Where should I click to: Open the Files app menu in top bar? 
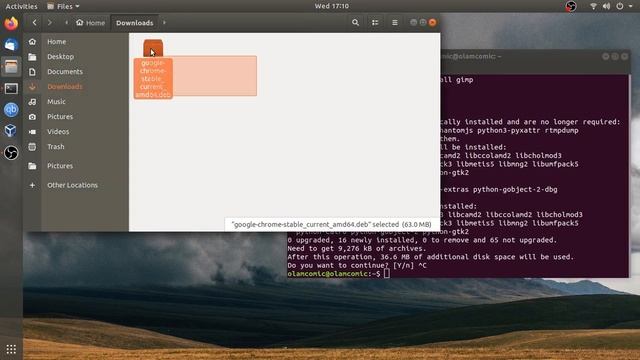click(x=63, y=6)
